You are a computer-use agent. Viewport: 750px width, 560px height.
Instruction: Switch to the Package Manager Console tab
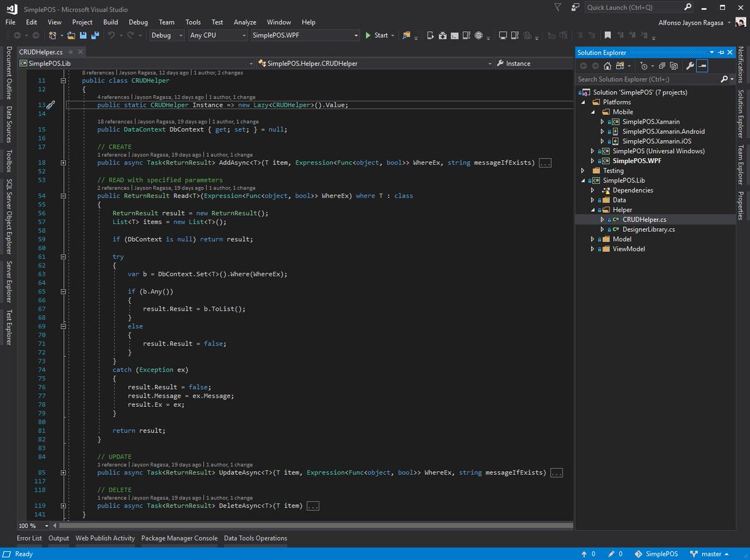179,538
